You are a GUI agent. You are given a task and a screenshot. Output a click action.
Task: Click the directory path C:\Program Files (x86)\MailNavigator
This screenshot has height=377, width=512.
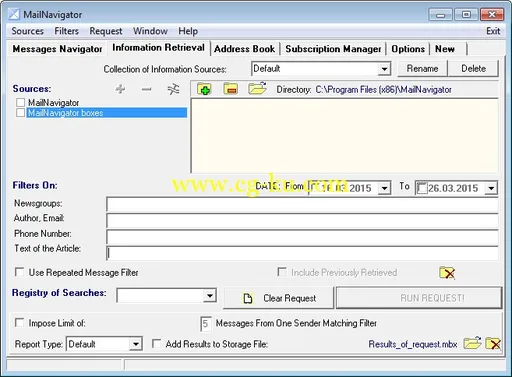(383, 90)
